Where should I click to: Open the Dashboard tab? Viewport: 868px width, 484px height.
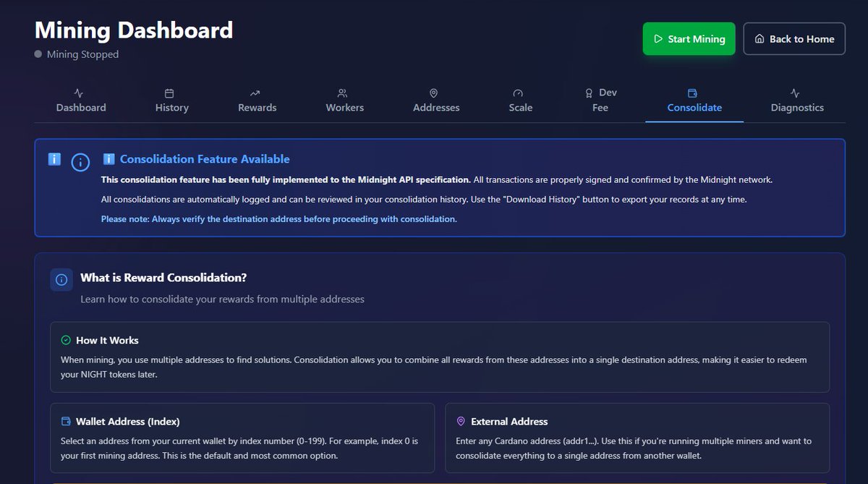coord(81,101)
